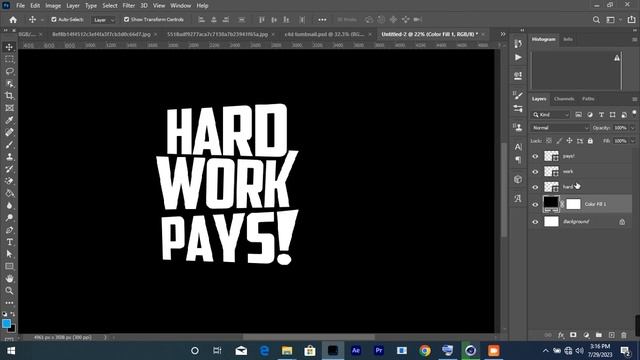The height and width of the screenshot is (360, 640).
Task: Select the Eraser tool
Action: (9, 181)
